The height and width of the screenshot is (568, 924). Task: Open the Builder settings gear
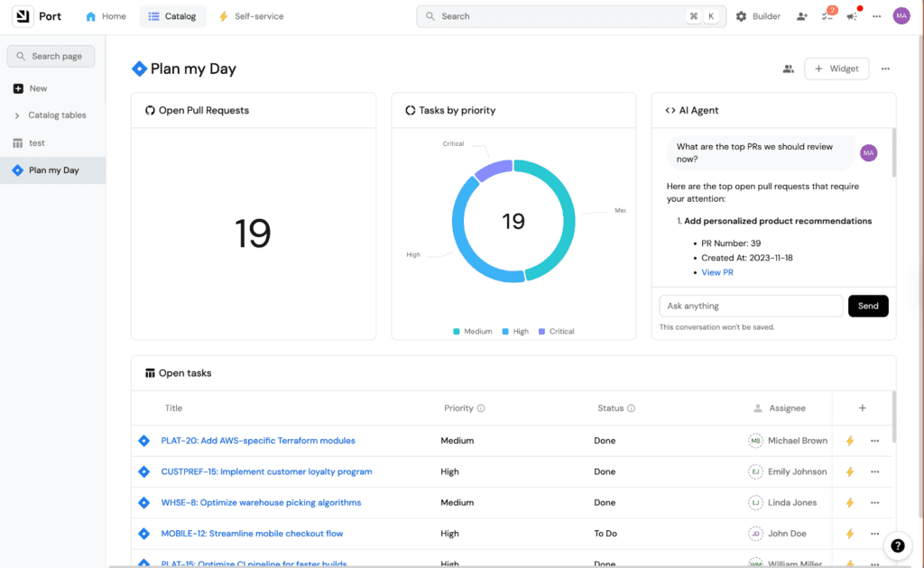741,16
